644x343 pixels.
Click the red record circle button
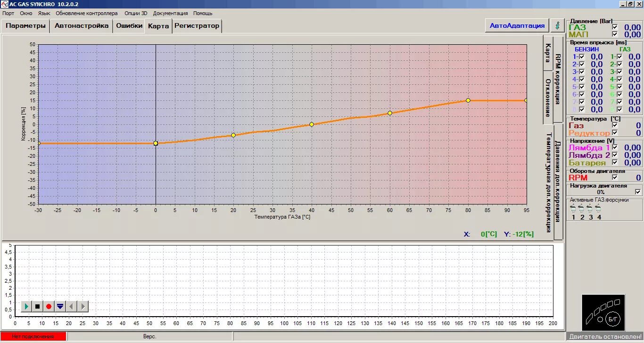point(49,307)
